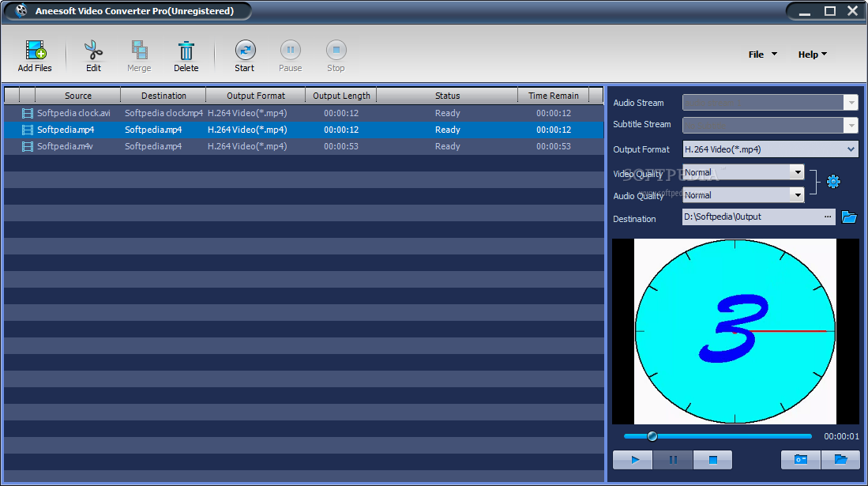Open the File menu
This screenshot has width=868, height=486.
pyautogui.click(x=762, y=55)
